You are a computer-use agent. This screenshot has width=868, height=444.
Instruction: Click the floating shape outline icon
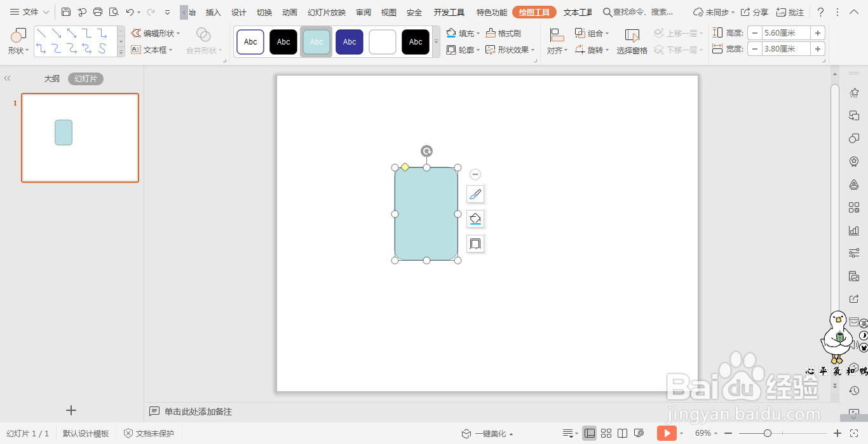475,244
